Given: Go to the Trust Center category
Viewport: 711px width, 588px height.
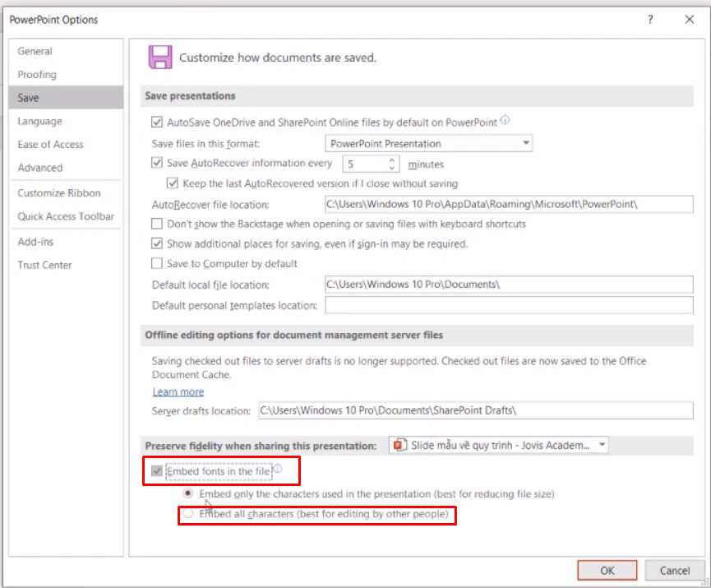Looking at the screenshot, I should pyautogui.click(x=45, y=266).
